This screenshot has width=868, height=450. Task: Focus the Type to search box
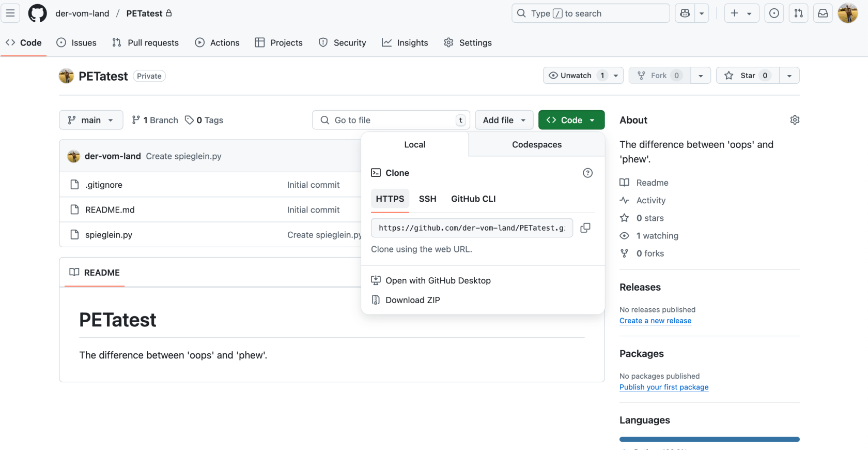click(x=591, y=13)
